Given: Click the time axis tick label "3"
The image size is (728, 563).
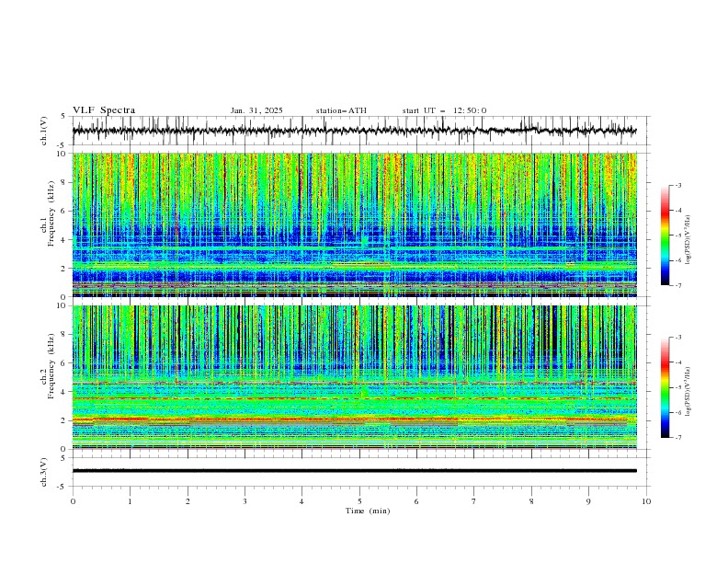Looking at the screenshot, I should coord(245,501).
